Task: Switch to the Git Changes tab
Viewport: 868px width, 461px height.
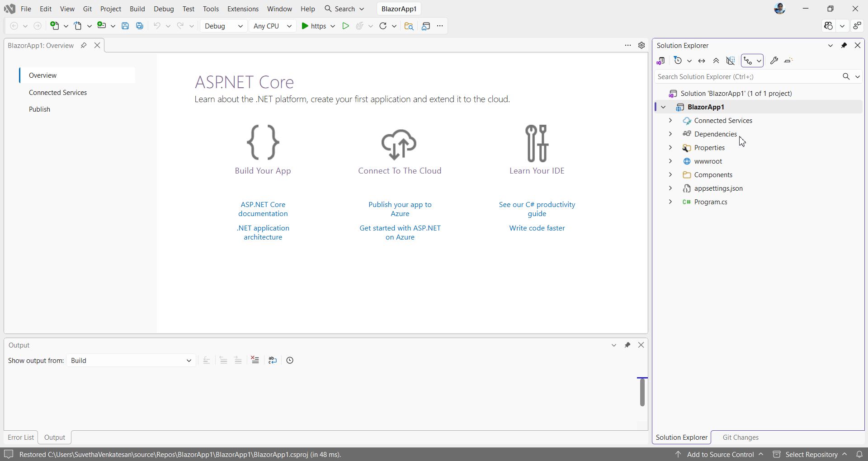Action: (x=741, y=437)
